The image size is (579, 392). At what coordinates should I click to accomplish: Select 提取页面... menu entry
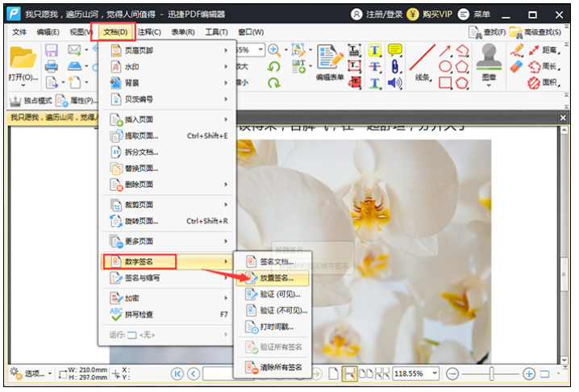click(x=167, y=136)
